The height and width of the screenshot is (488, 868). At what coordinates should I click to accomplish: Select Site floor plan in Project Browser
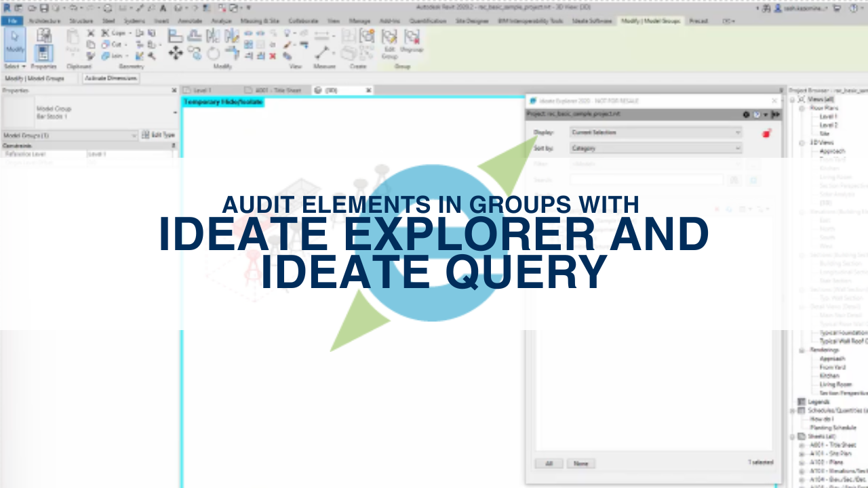click(x=824, y=134)
